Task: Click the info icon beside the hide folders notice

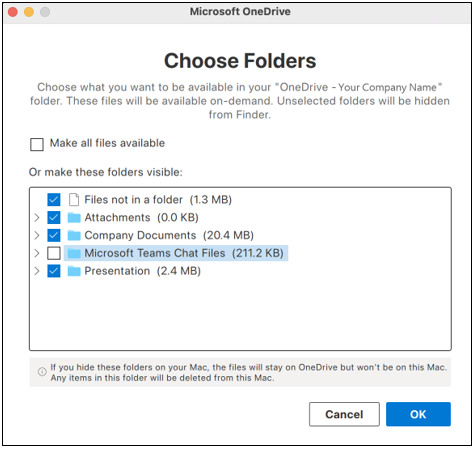Action: point(42,371)
